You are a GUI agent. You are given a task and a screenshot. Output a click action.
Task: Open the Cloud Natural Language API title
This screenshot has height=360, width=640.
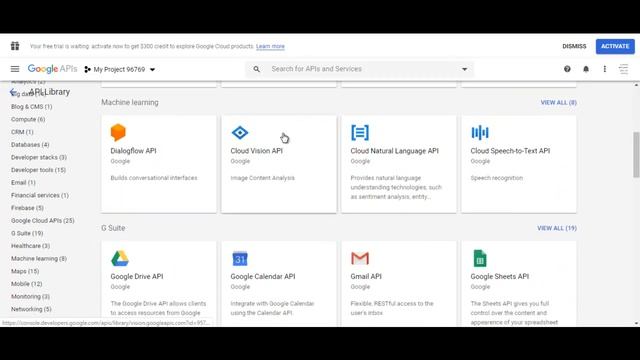[x=394, y=151]
